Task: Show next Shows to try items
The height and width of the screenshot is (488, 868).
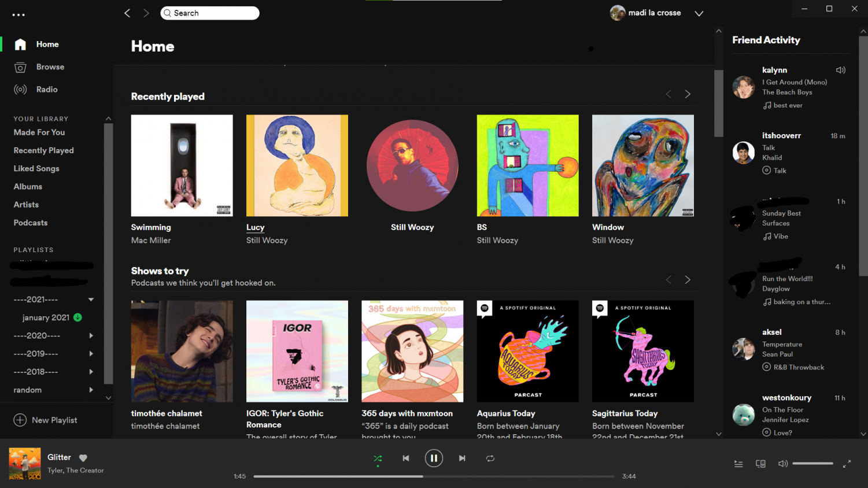Action: (x=688, y=280)
